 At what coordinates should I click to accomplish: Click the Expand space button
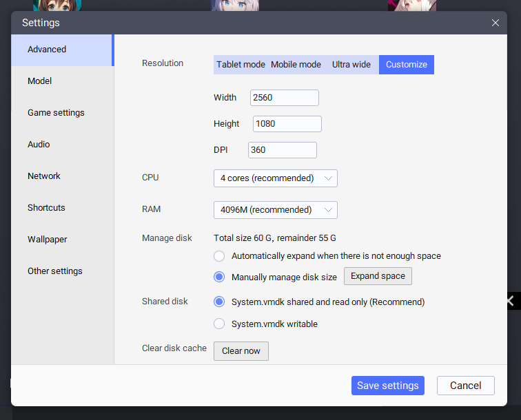point(378,276)
